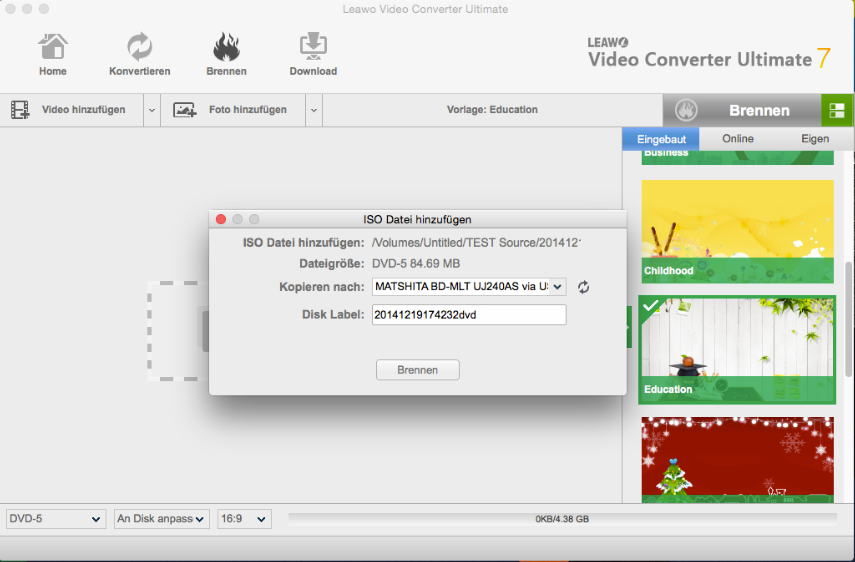Screen dimensions: 855x562
Task: Click the Leawo Video Converter Ultimate logo
Action: click(708, 54)
